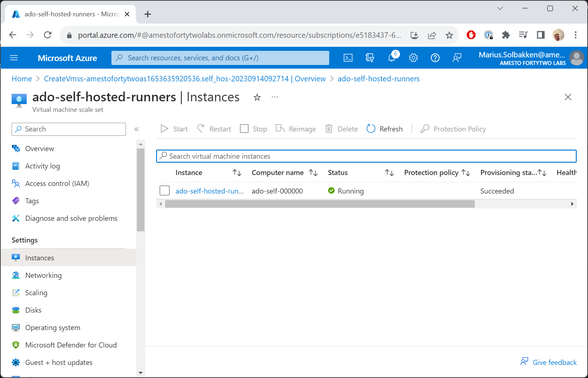
Task: Open the portal hamburger menu
Action: (14, 58)
